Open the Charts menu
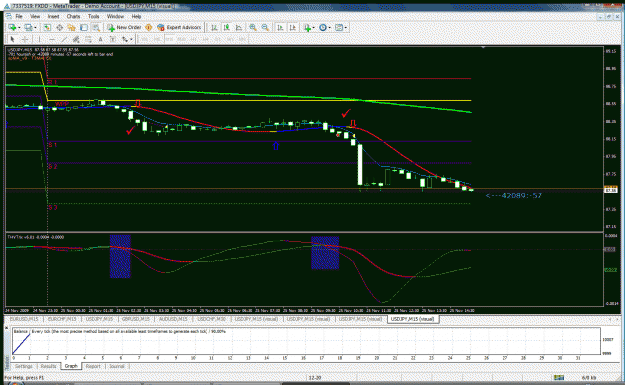The image size is (625, 385). point(73,16)
